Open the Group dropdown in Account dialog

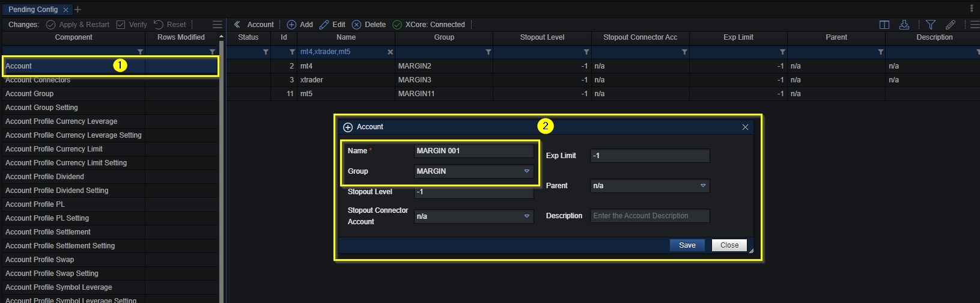[473, 171]
